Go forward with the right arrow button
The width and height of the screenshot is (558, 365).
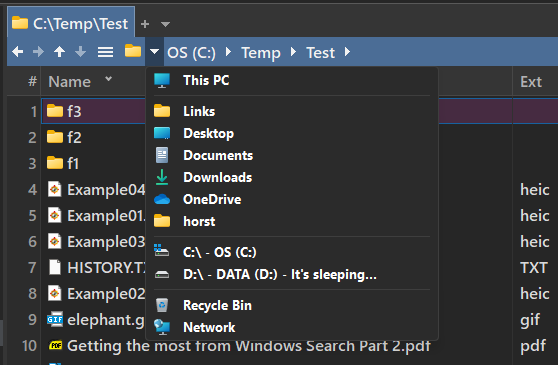[38, 52]
